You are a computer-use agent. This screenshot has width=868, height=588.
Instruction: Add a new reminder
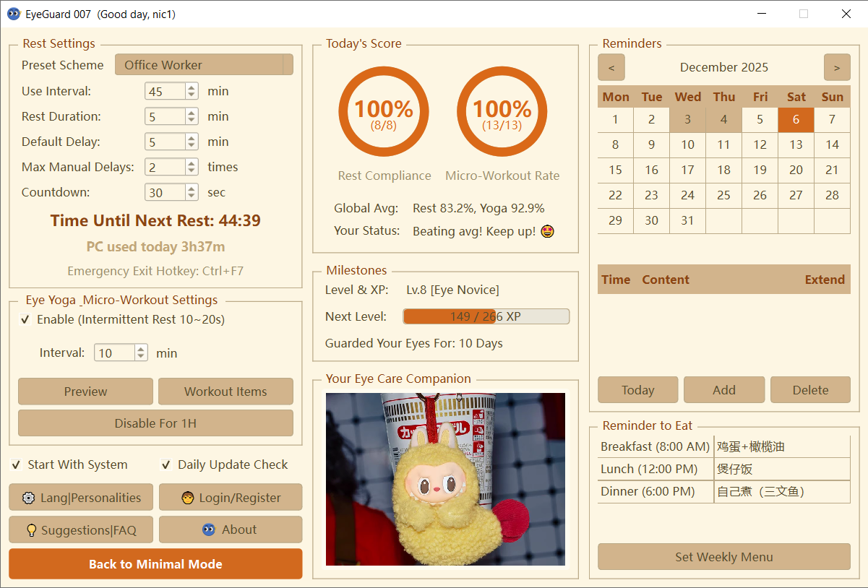click(723, 389)
